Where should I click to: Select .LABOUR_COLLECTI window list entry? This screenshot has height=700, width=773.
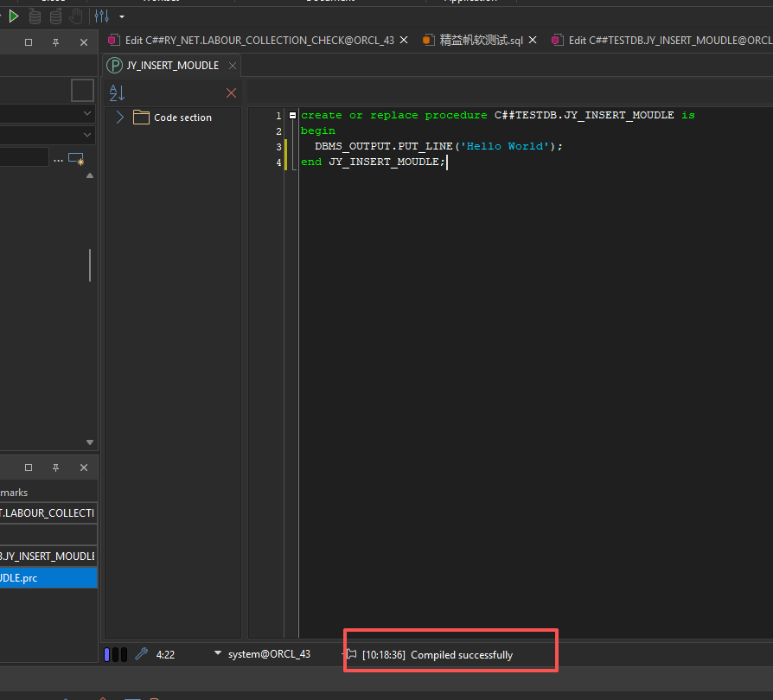coord(48,513)
